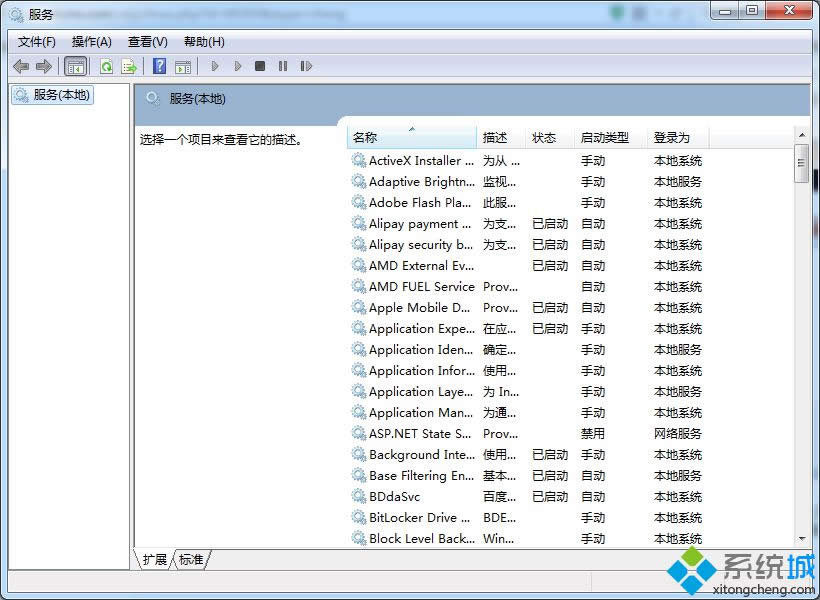
Task: Sort by the 状态 column header
Action: click(549, 138)
